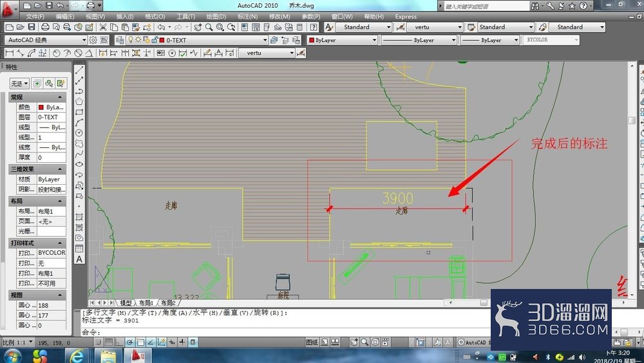Open the 修改(M) menu
Image resolution: width=644 pixels, height=363 pixels.
pyautogui.click(x=279, y=17)
